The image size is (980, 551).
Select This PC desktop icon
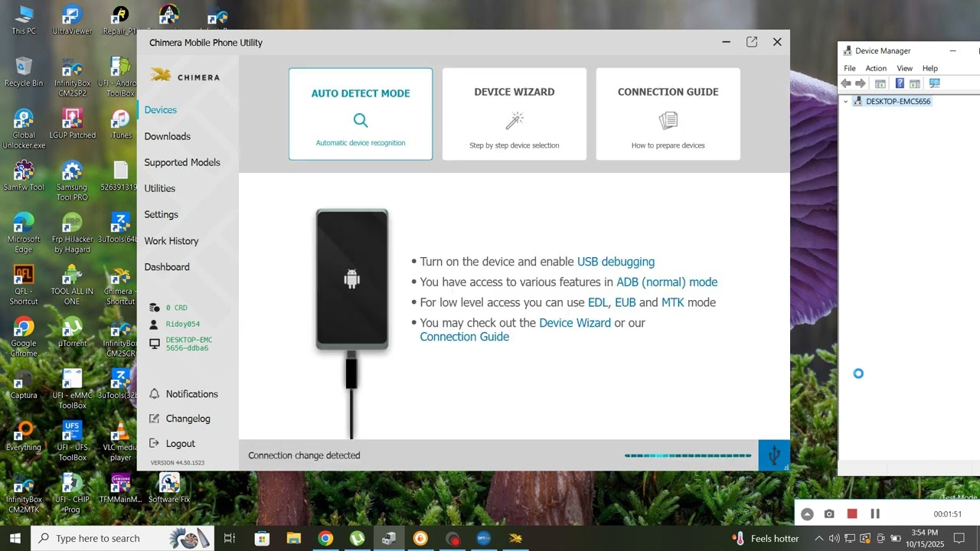point(24,20)
